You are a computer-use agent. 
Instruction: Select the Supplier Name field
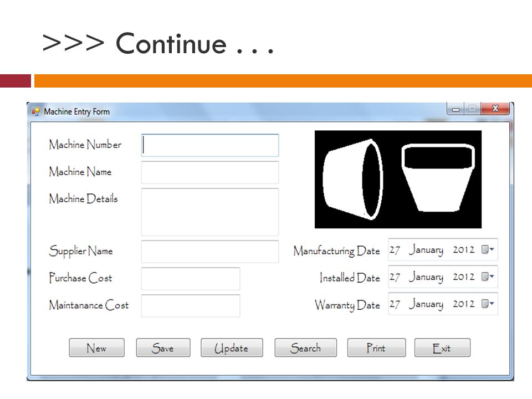210,252
